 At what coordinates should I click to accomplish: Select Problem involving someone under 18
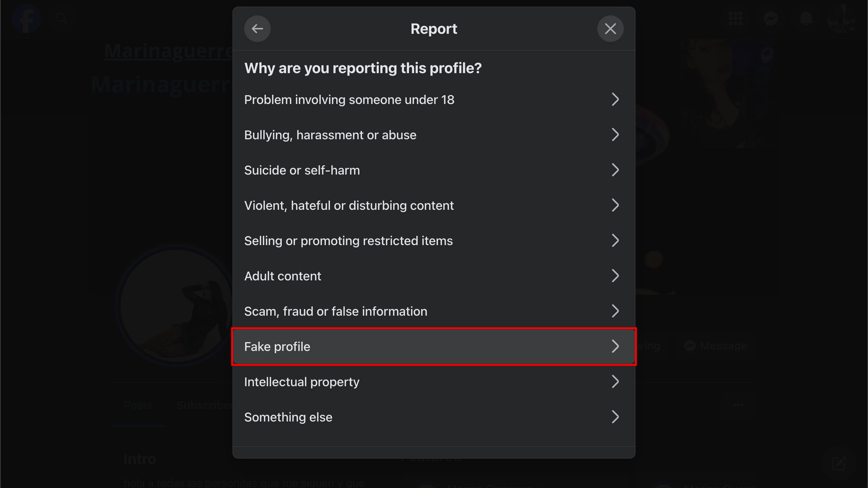tap(349, 100)
